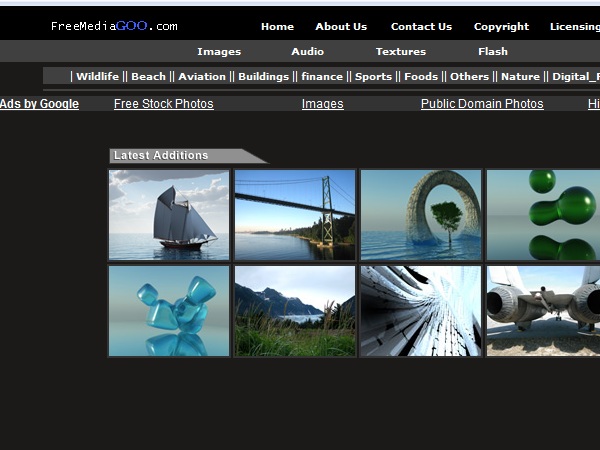This screenshot has height=450, width=600.
Task: Open the mountain lake landscape thumbnail
Action: [x=295, y=311]
